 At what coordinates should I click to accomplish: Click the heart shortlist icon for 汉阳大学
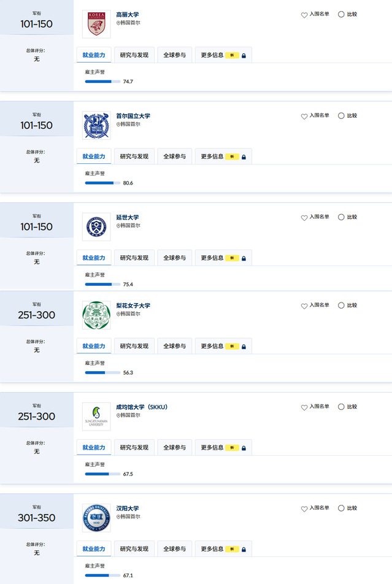[304, 509]
